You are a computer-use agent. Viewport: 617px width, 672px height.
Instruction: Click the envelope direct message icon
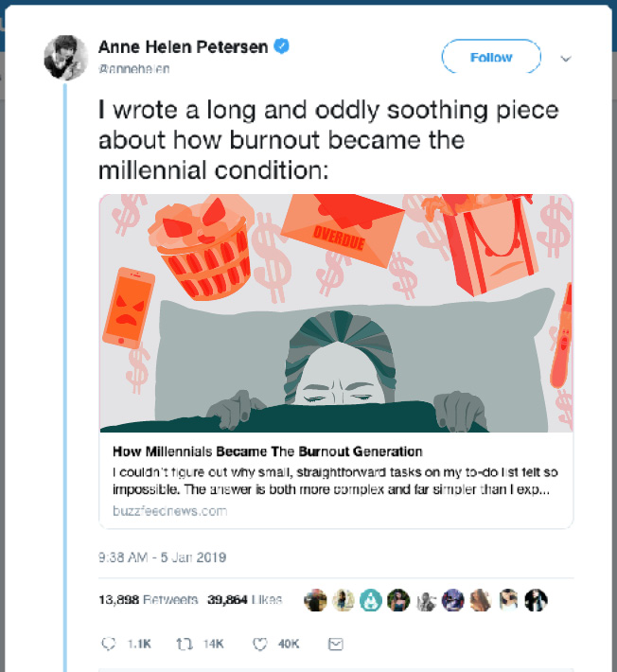point(334,644)
